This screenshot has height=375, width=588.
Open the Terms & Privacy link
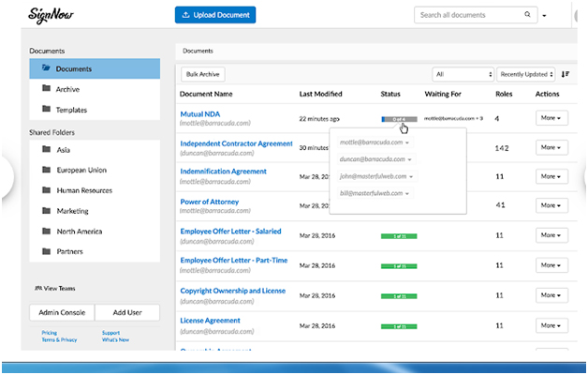click(x=59, y=339)
